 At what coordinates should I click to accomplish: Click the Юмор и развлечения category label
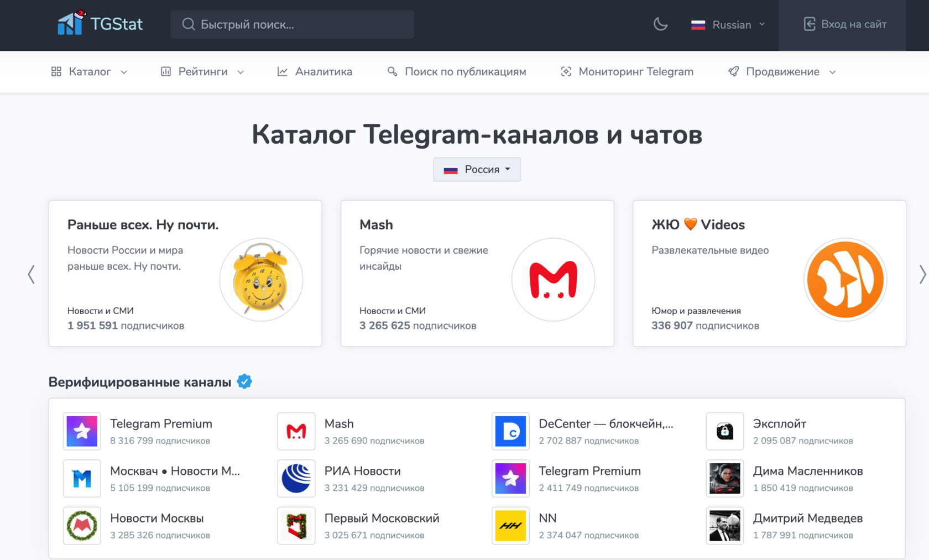click(x=696, y=311)
